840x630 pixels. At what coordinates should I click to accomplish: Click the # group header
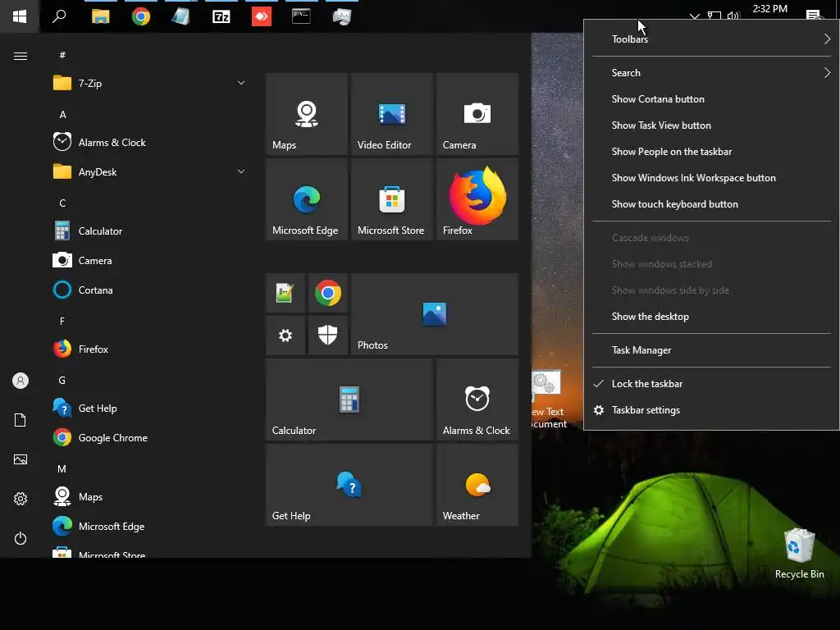pos(62,55)
